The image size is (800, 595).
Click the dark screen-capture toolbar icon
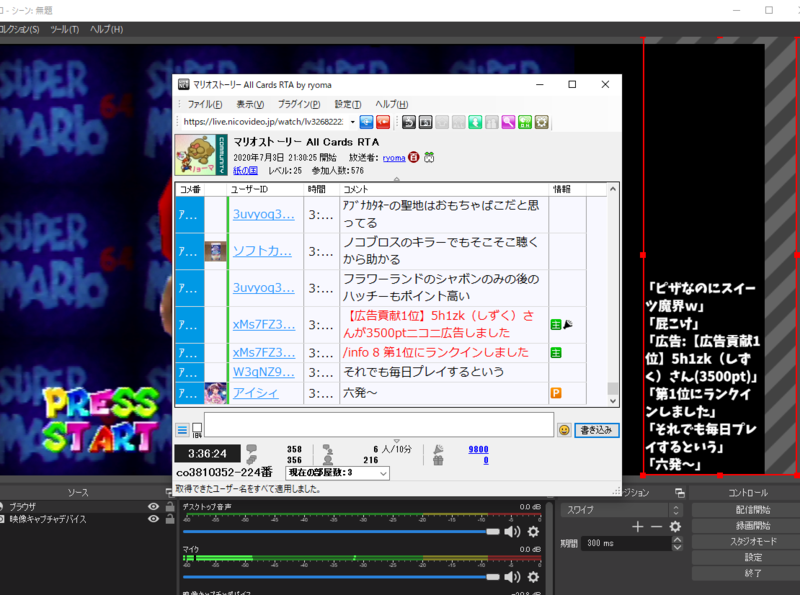[x=426, y=122]
